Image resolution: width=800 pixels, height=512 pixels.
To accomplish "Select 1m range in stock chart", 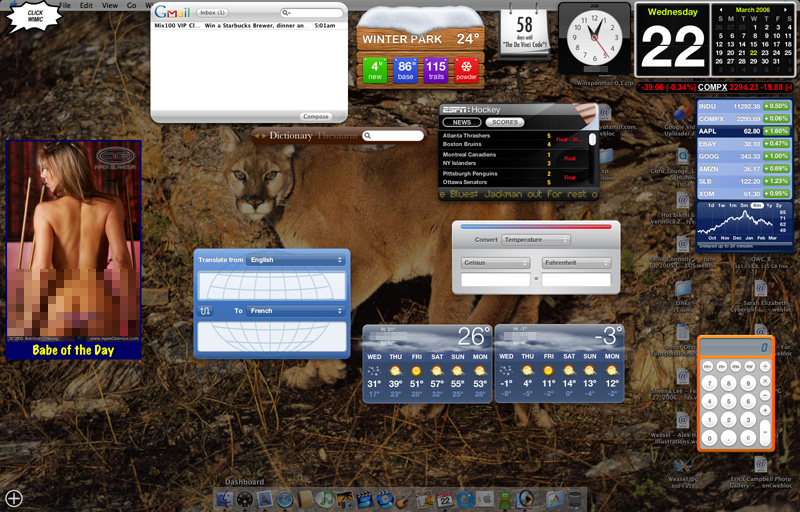I will coord(733,206).
